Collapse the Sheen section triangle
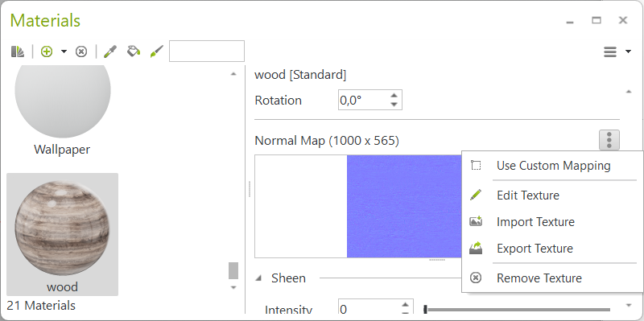This screenshot has width=644, height=321. pyautogui.click(x=258, y=278)
